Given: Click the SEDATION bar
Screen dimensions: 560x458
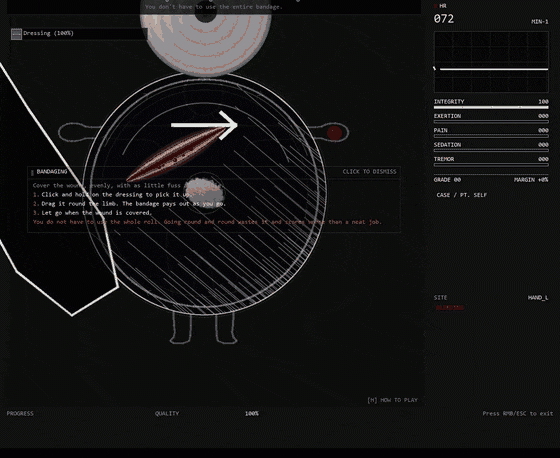Looking at the screenshot, I should (491, 150).
